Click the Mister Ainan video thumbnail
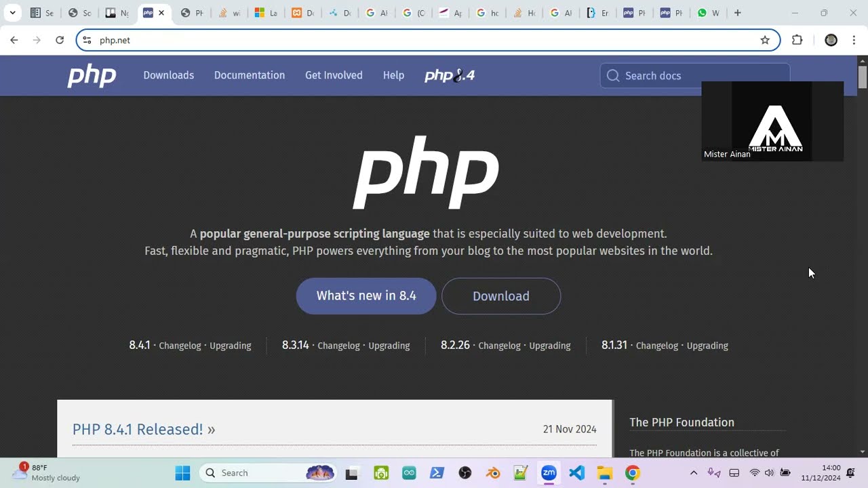 pos(772,121)
